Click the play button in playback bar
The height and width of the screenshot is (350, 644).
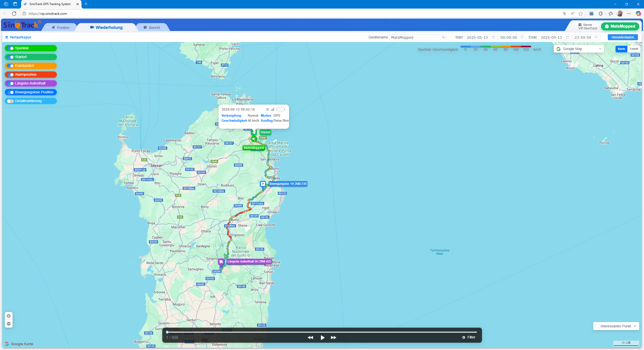[323, 337]
